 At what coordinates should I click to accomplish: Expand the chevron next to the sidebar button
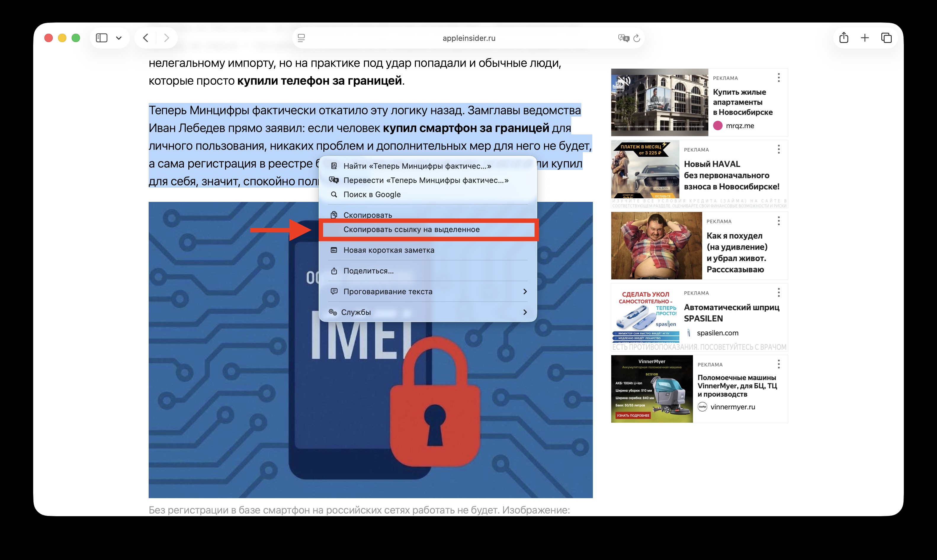(x=120, y=38)
